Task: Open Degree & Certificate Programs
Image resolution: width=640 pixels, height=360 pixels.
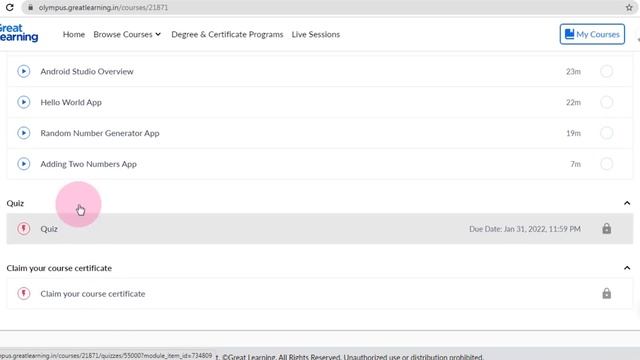Action: [x=227, y=34]
